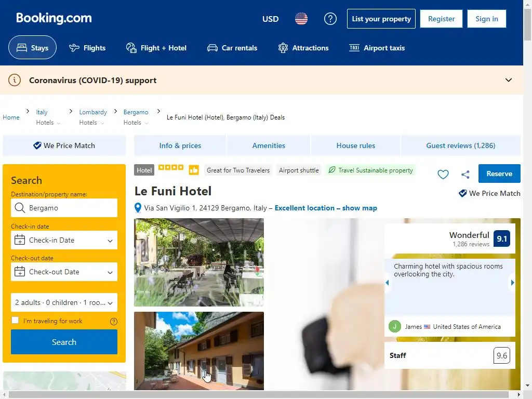Screen dimensions: 532x399
Task: Click the Coronavirus support info icon
Action: pos(15,80)
